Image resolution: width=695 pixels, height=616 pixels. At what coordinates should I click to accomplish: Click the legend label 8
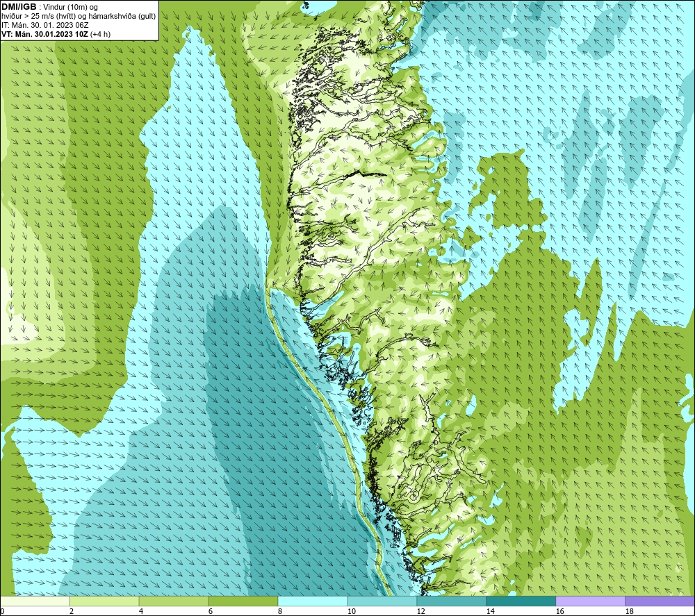[x=279, y=611]
